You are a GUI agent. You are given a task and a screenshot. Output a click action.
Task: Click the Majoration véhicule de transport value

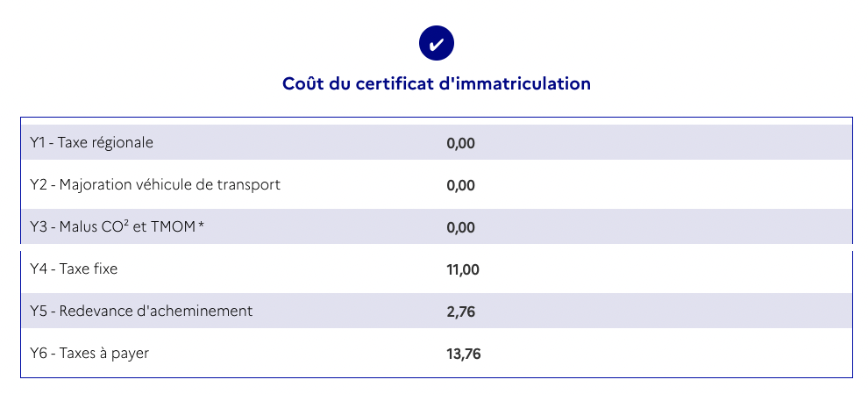pos(460,185)
